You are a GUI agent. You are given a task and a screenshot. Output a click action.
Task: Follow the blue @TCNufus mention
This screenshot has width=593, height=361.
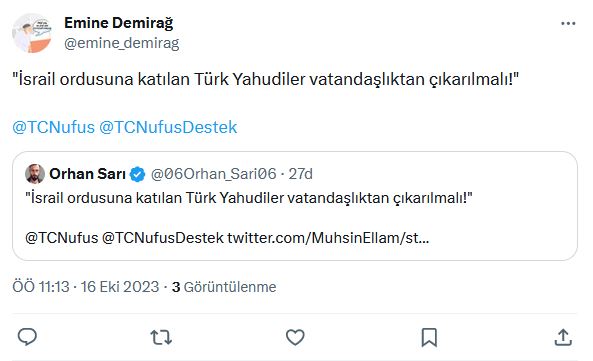53,127
